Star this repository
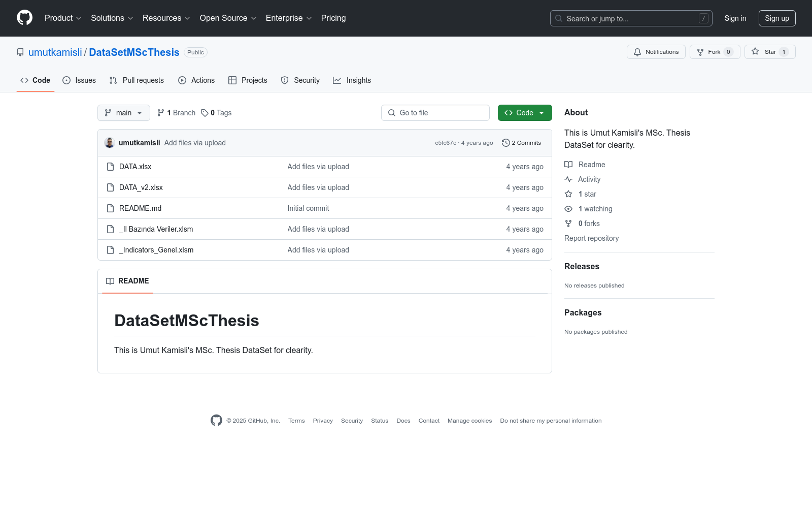 coord(770,52)
